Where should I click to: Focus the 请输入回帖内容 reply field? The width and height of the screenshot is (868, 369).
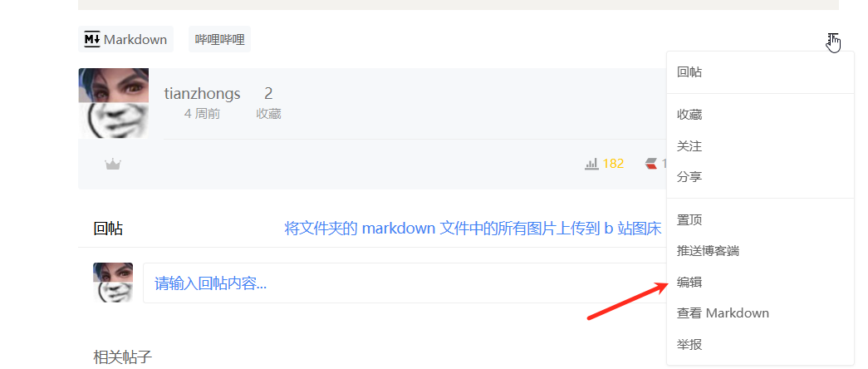405,283
